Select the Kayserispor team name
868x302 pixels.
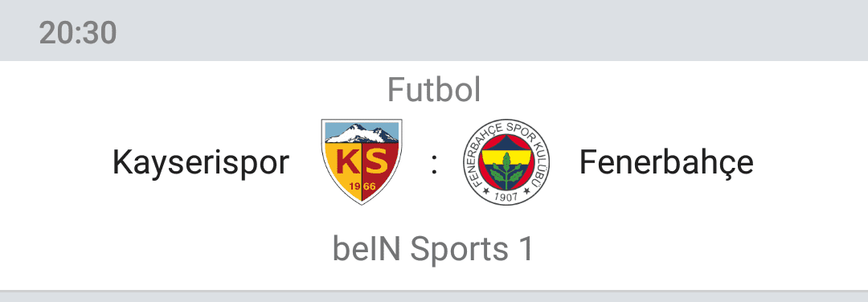click(x=201, y=163)
